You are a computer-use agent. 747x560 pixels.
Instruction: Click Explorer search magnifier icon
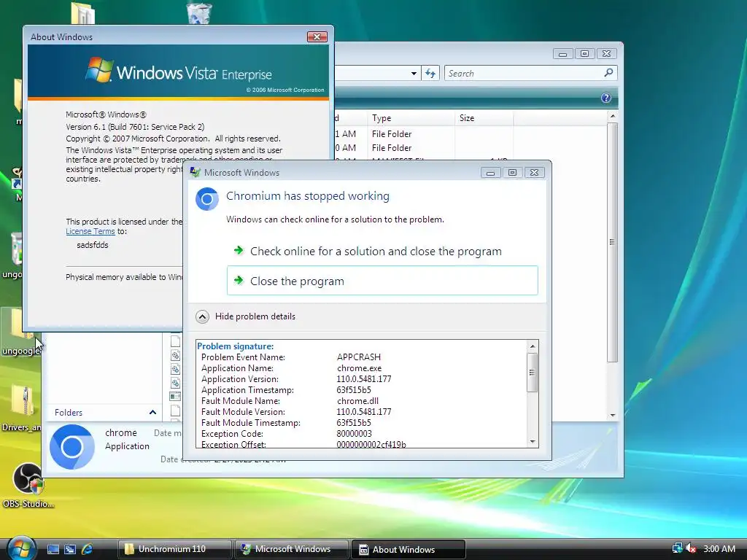click(608, 73)
